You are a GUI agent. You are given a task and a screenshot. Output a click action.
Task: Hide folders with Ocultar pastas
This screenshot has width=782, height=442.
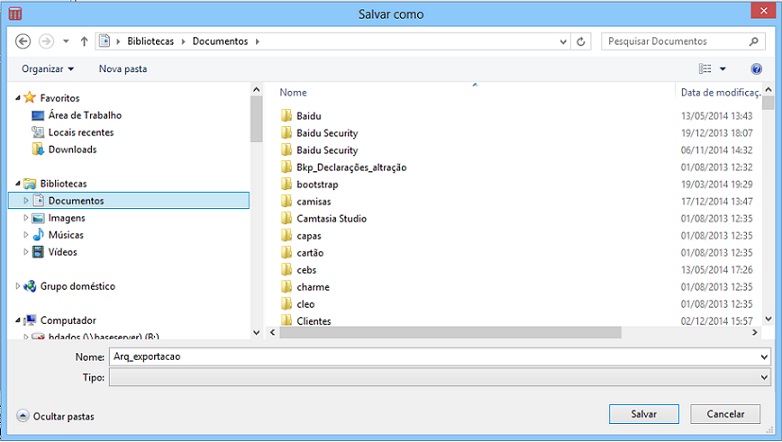tap(56, 415)
